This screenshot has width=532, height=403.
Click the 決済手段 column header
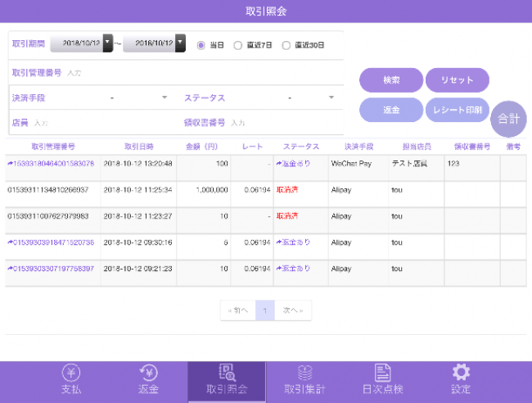(359, 147)
